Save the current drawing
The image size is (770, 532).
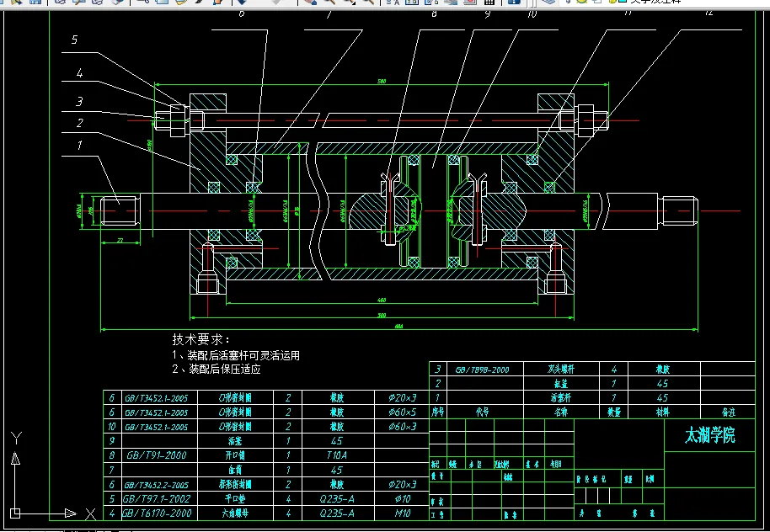pos(34,3)
